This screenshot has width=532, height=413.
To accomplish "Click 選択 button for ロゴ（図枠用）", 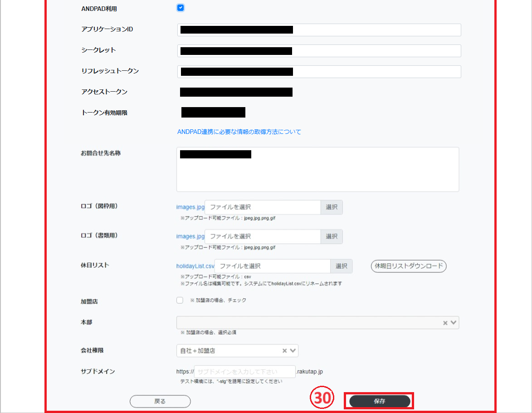I will pos(332,207).
